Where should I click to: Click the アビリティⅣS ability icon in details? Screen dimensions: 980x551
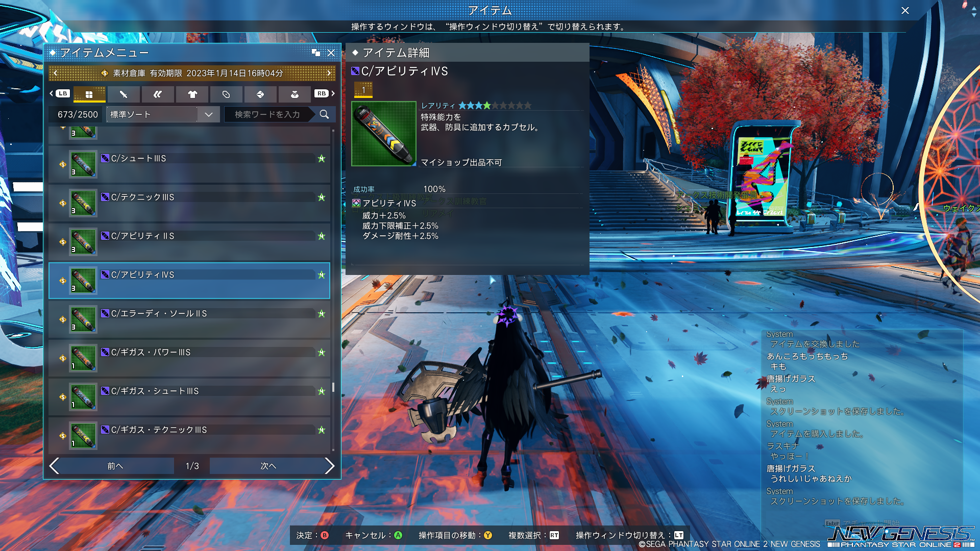point(356,203)
